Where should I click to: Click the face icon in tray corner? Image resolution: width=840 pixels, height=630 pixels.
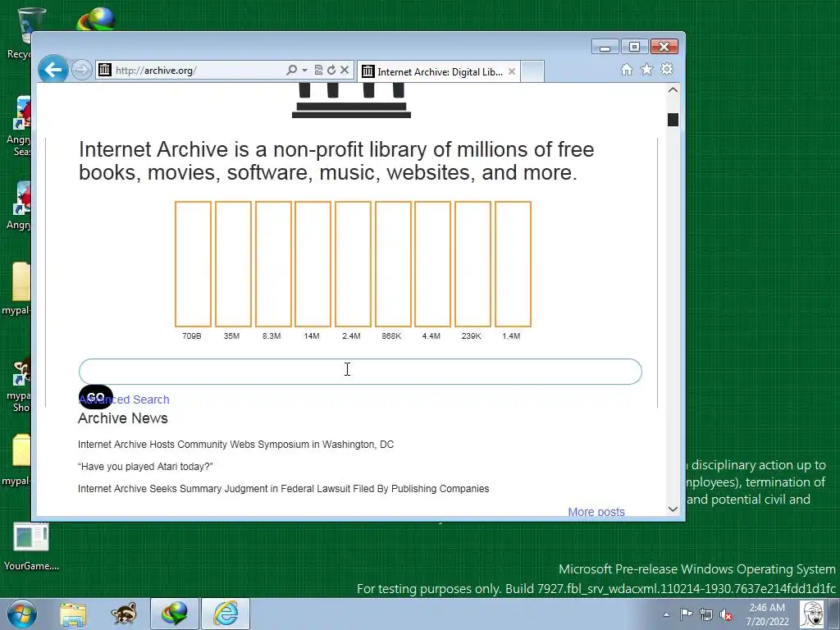[x=812, y=614]
